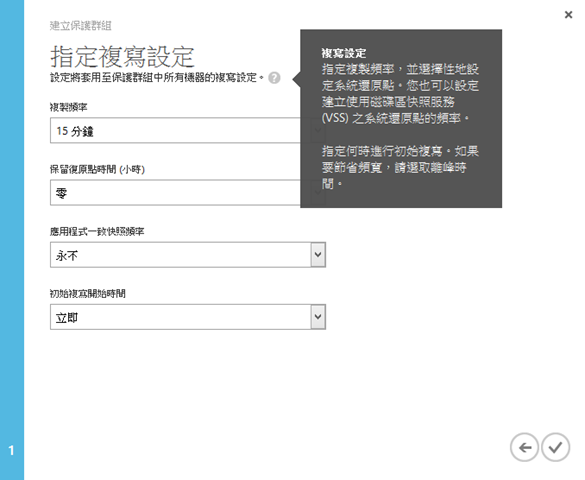The image size is (585, 480).
Task: Open the 15 分鐘 copy frequency dropdown
Action: (x=175, y=131)
